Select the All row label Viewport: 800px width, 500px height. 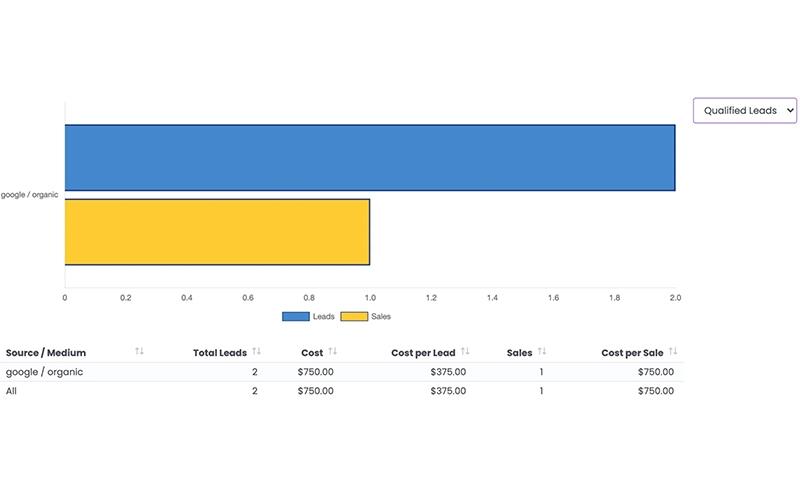pyautogui.click(x=11, y=391)
